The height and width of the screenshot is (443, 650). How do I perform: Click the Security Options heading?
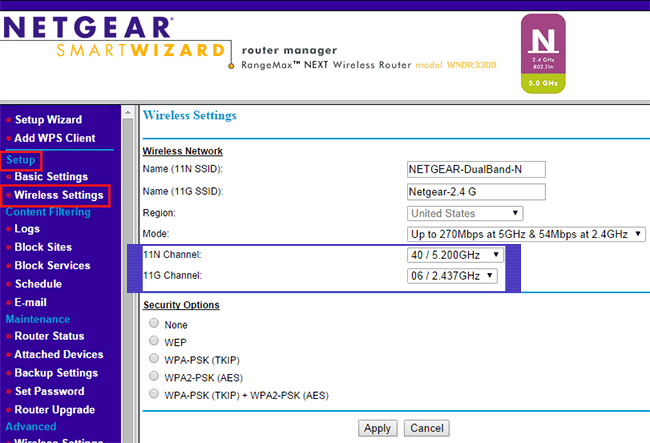tap(181, 305)
